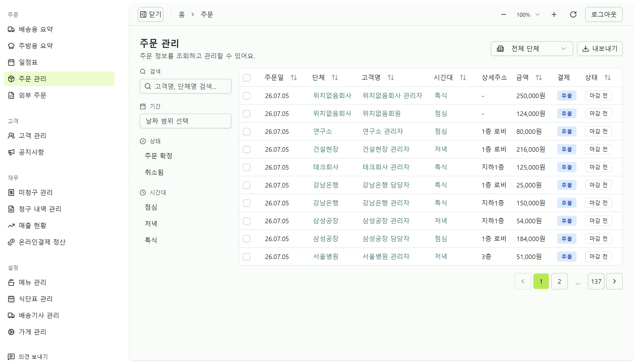Image resolution: width=634 pixels, height=364 pixels.
Task: Filter time slot by 저녁
Action: pyautogui.click(x=151, y=224)
